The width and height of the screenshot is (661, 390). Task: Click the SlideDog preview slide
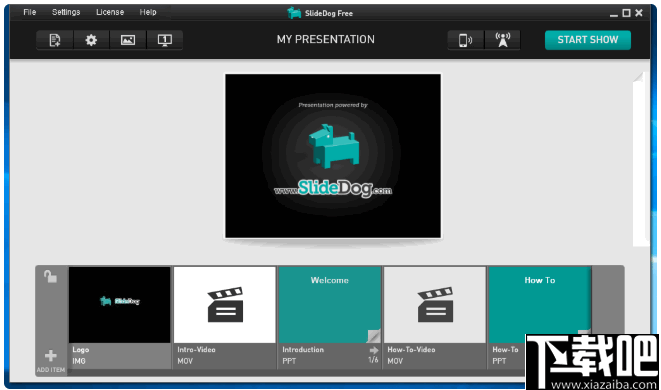(333, 156)
